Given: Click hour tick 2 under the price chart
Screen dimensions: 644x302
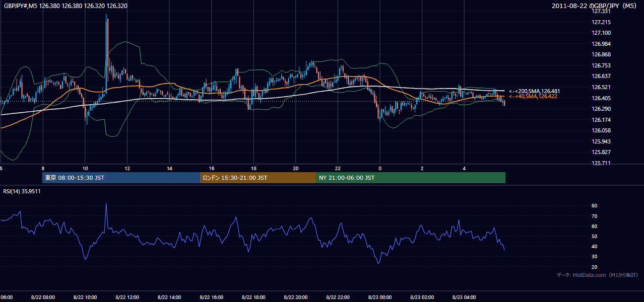Looking at the screenshot, I should click(x=422, y=169).
